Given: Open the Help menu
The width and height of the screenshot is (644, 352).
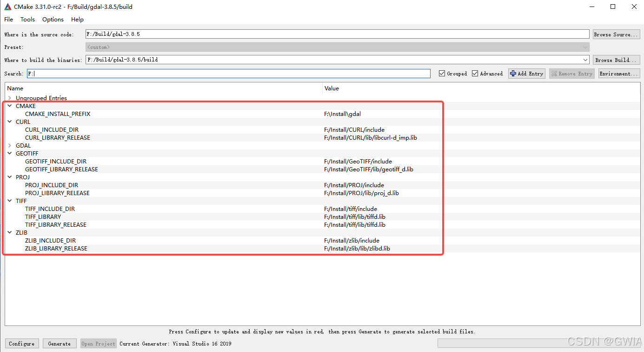Looking at the screenshot, I should pyautogui.click(x=77, y=19).
